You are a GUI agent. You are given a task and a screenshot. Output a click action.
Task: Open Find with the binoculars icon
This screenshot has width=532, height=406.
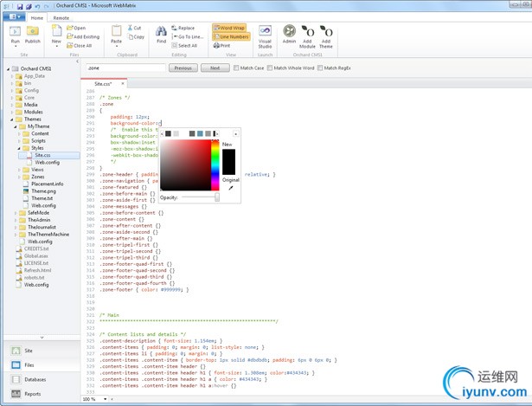[x=161, y=31]
